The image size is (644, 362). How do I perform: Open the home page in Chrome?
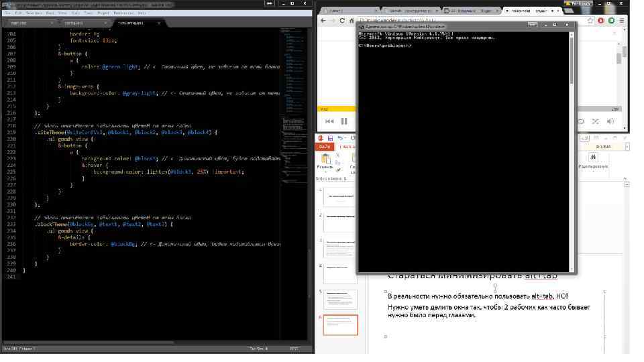coord(352,20)
